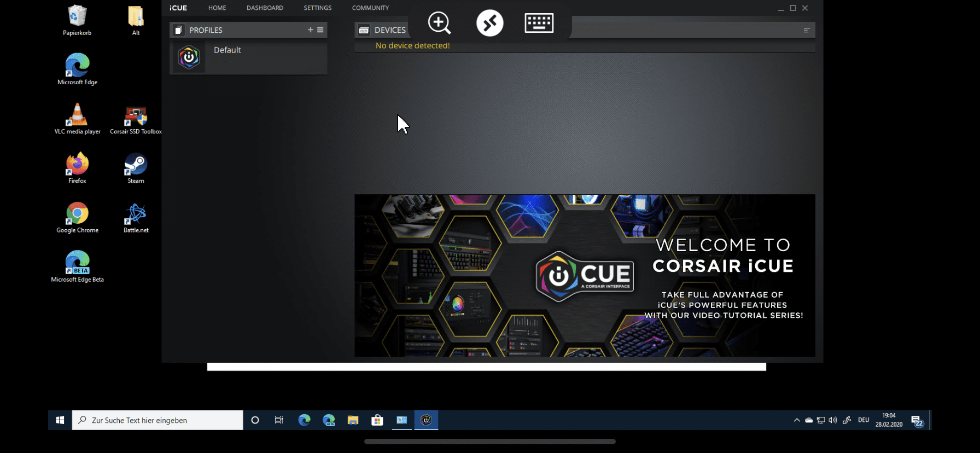Viewport: 980px width, 453px height.
Task: Open File Explorer from the taskbar
Action: 353,420
